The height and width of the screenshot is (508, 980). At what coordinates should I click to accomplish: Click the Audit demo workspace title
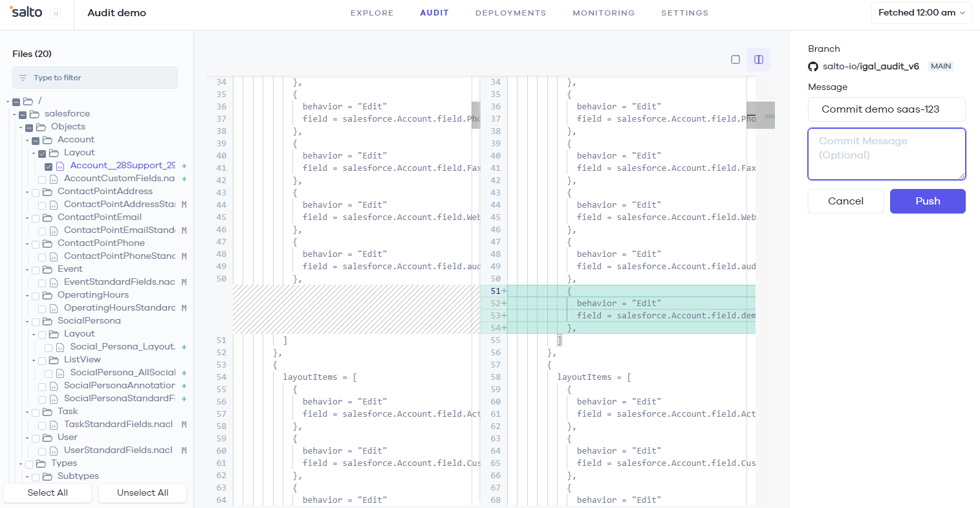tap(116, 13)
